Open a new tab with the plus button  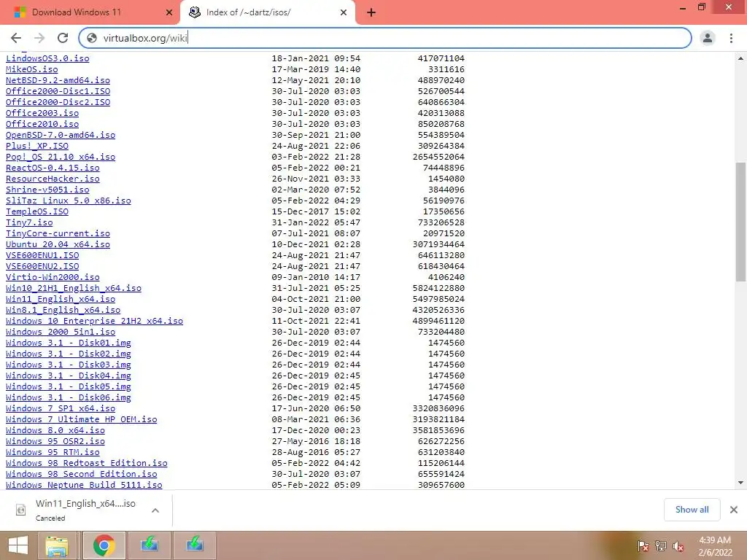point(371,13)
